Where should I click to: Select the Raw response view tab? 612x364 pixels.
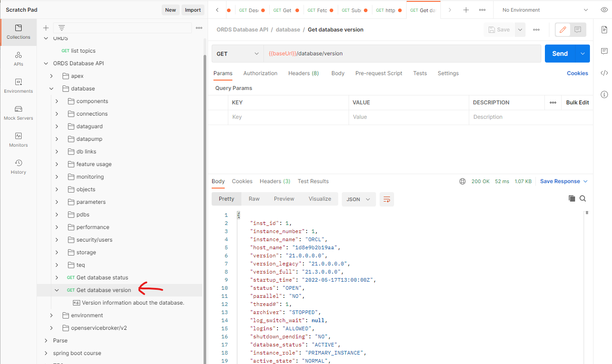254,199
